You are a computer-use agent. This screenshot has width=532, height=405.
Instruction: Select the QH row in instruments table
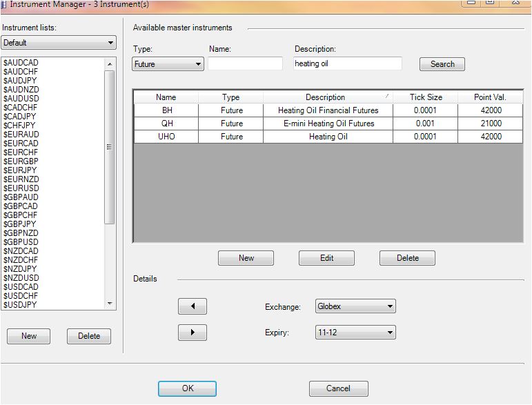328,124
